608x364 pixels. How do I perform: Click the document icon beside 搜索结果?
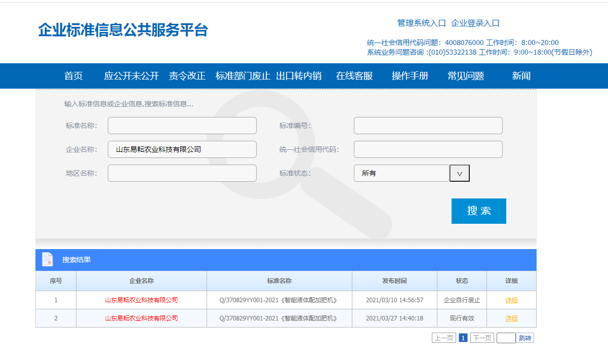pyautogui.click(x=47, y=259)
